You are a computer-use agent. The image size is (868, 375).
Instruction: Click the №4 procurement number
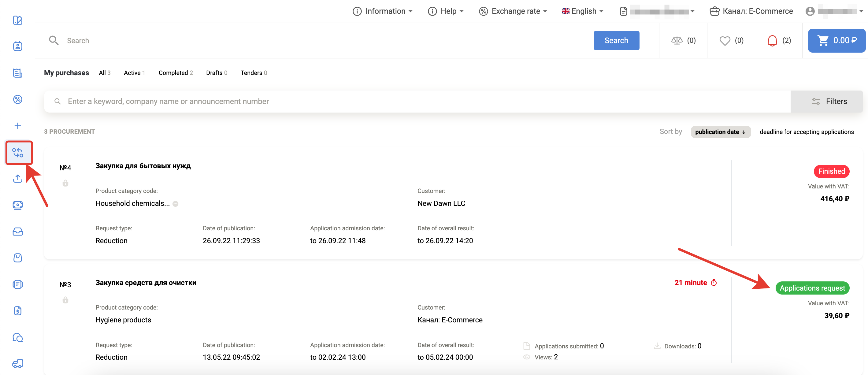point(65,168)
